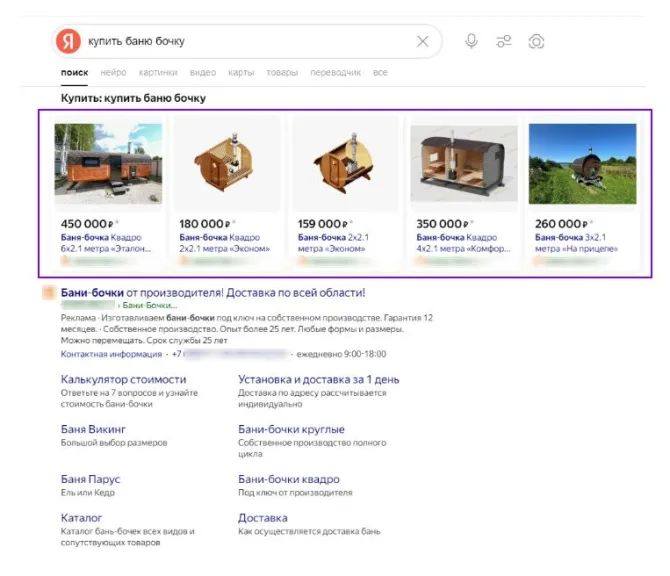Open 'Контактная информация' link
The image size is (670, 576).
click(111, 354)
